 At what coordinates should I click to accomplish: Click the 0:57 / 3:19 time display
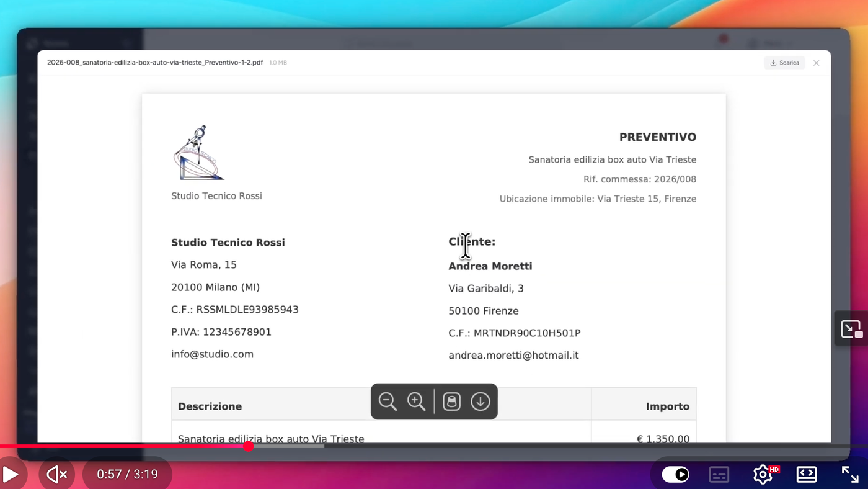pyautogui.click(x=127, y=475)
